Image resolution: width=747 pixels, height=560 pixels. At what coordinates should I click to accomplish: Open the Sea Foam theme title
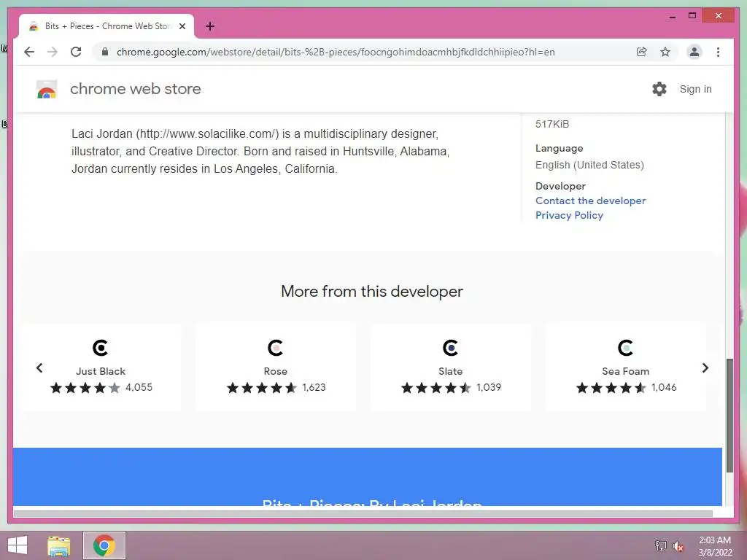click(625, 371)
